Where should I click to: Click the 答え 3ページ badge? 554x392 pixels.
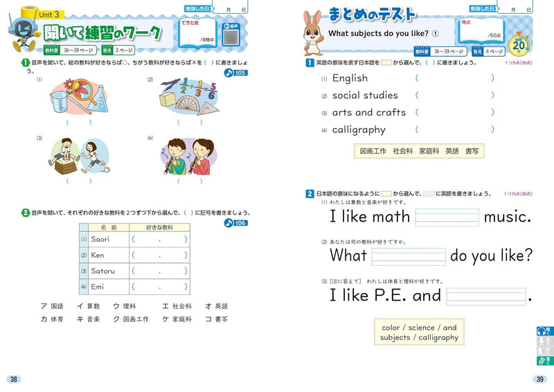118,50
